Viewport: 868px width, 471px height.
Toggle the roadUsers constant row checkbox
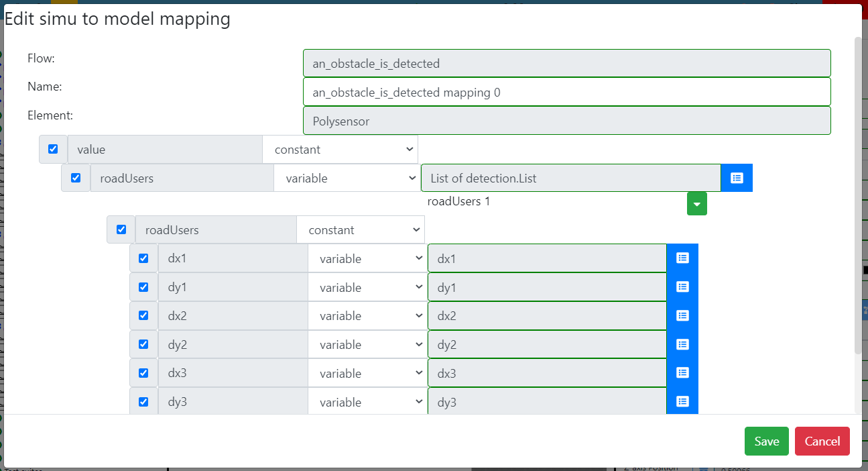coord(121,229)
